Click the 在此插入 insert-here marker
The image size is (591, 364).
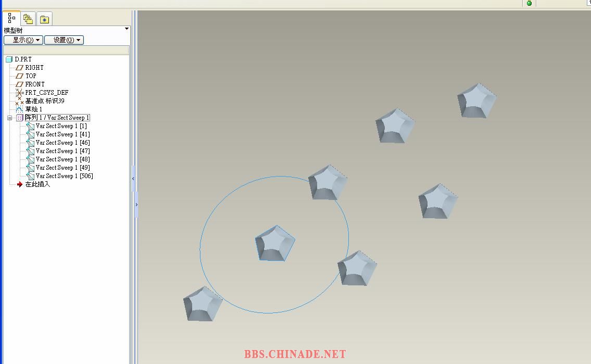tap(37, 184)
